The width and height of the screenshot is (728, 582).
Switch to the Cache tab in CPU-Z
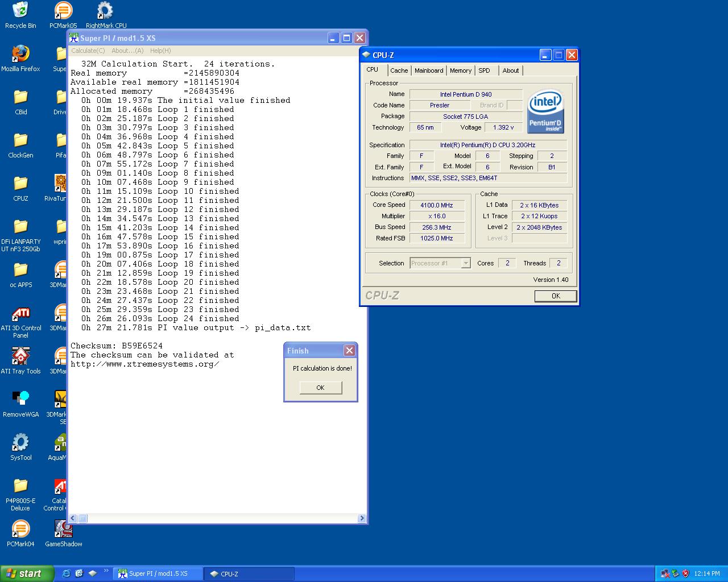[399, 70]
